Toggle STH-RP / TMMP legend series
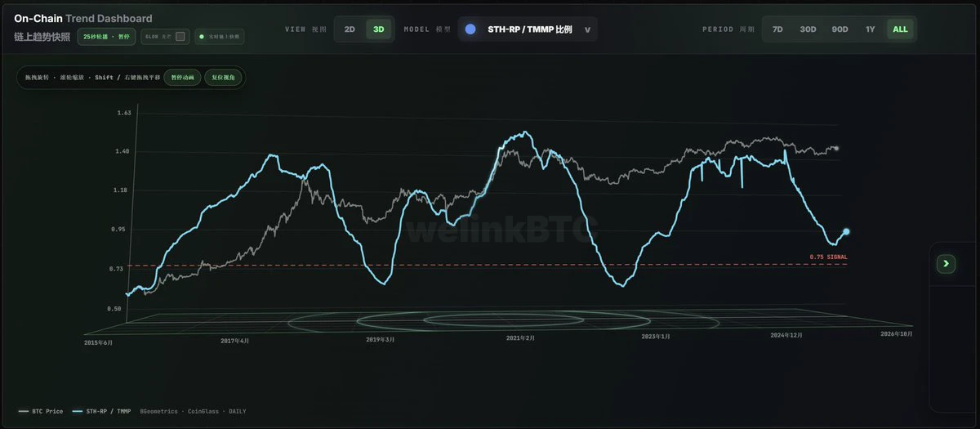The width and height of the screenshot is (980, 429). coord(101,411)
